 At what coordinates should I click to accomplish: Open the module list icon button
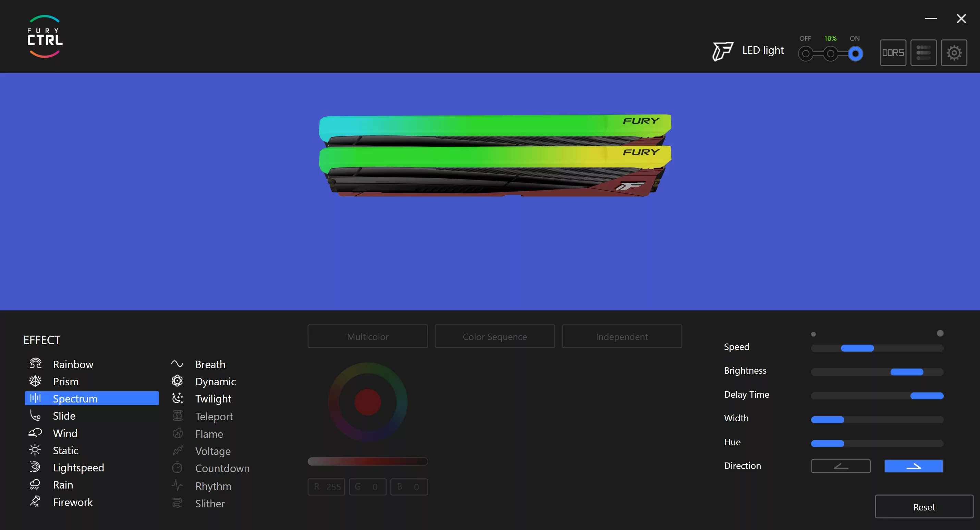923,52
